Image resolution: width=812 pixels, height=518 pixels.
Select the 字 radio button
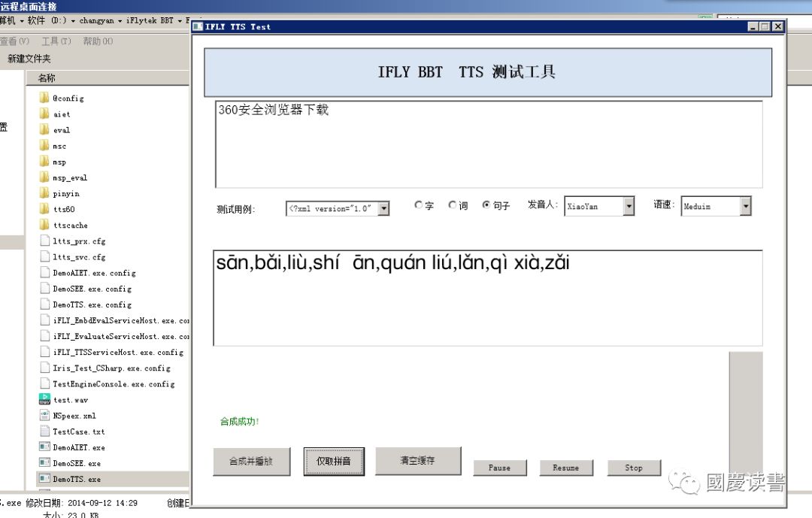[419, 204]
